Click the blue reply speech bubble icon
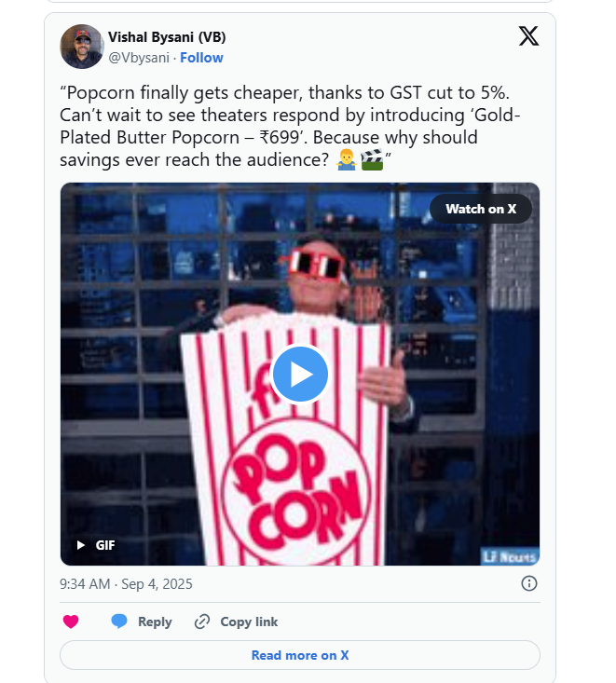The height and width of the screenshot is (683, 616). coord(119,622)
